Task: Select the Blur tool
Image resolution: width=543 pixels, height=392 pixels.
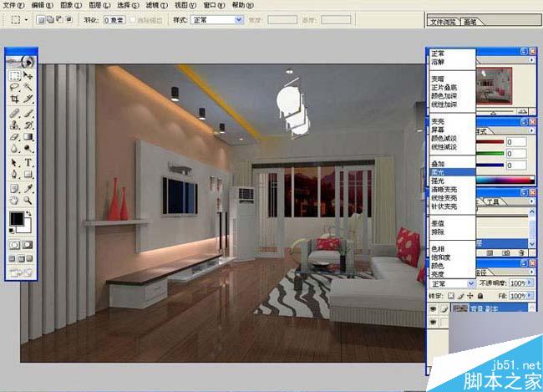Action: (14, 149)
